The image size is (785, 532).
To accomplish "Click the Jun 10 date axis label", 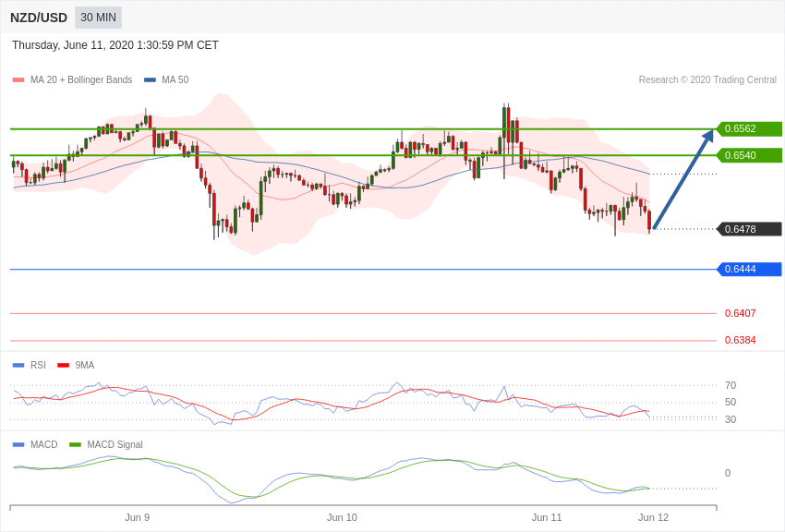I will 342,517.
